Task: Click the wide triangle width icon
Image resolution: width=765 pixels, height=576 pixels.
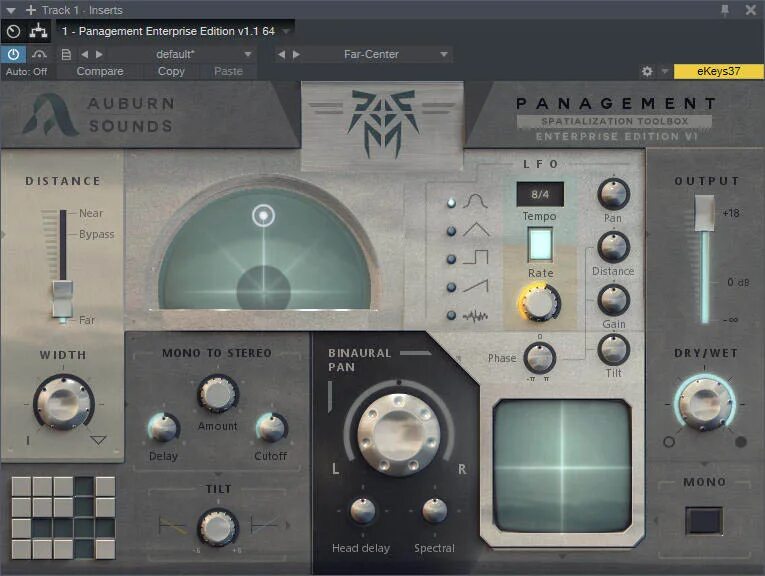Action: click(98, 440)
